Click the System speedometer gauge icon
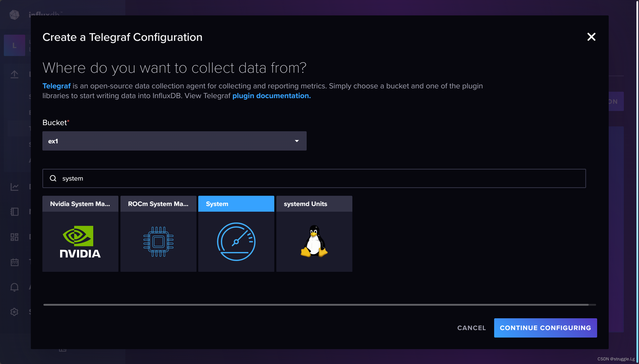Image resolution: width=639 pixels, height=364 pixels. [236, 241]
